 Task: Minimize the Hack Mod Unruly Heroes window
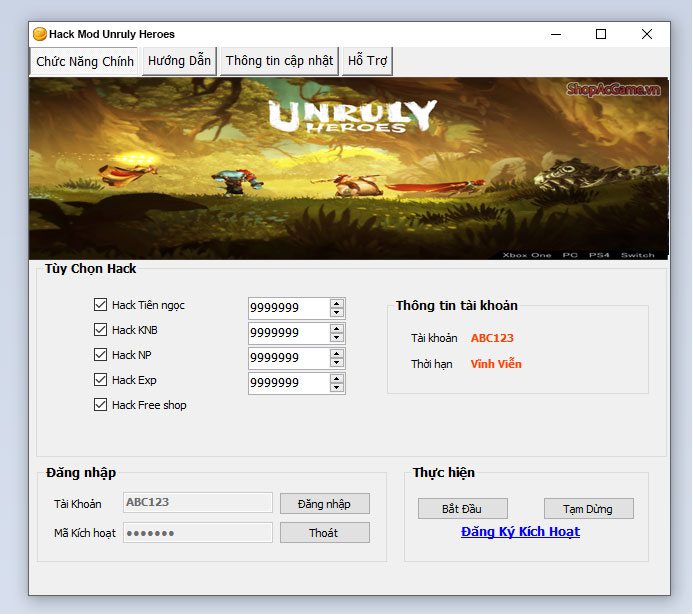click(556, 34)
